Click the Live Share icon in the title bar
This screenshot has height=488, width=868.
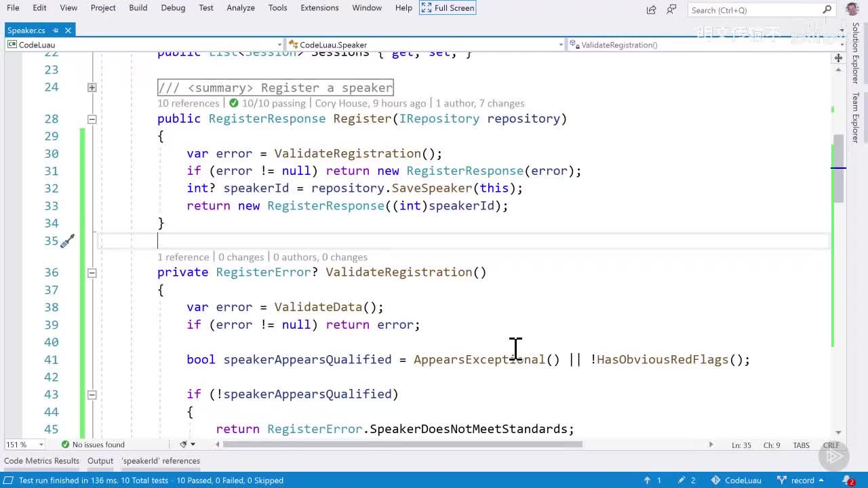pyautogui.click(x=652, y=9)
